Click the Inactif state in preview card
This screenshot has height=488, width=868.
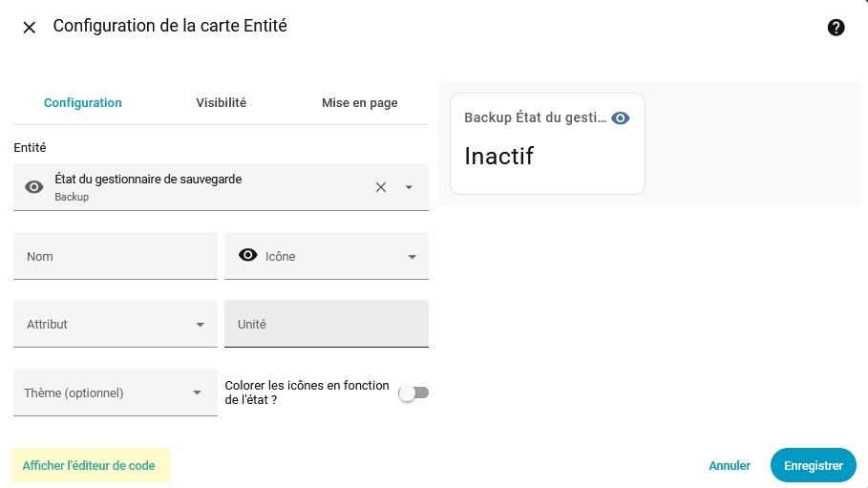click(x=498, y=156)
